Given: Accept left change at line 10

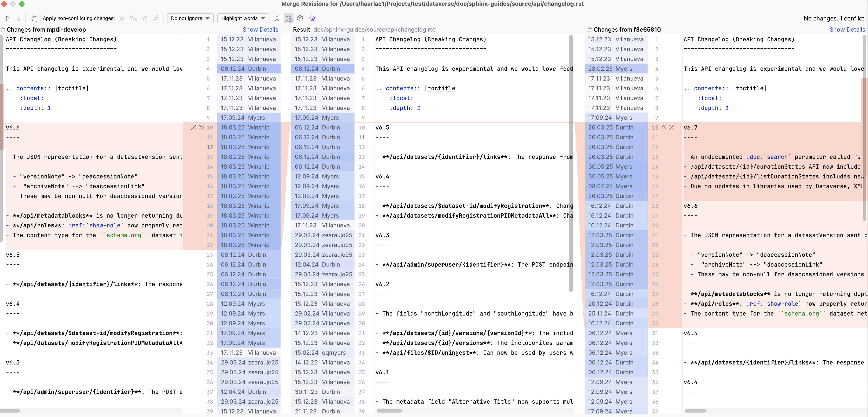Looking at the screenshot, I should [201, 127].
